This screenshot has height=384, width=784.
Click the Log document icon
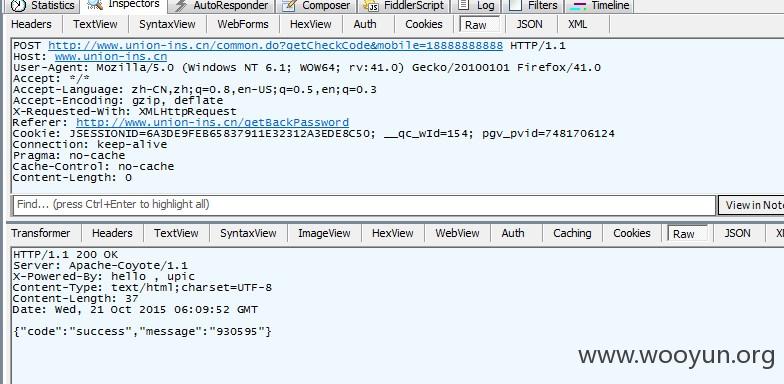tap(464, 5)
